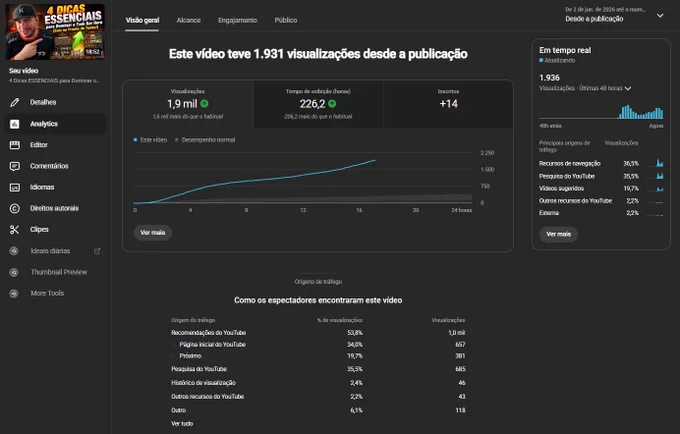The height and width of the screenshot is (434, 680).
Task: Click Ver mais under the main chart
Action: 153,233
